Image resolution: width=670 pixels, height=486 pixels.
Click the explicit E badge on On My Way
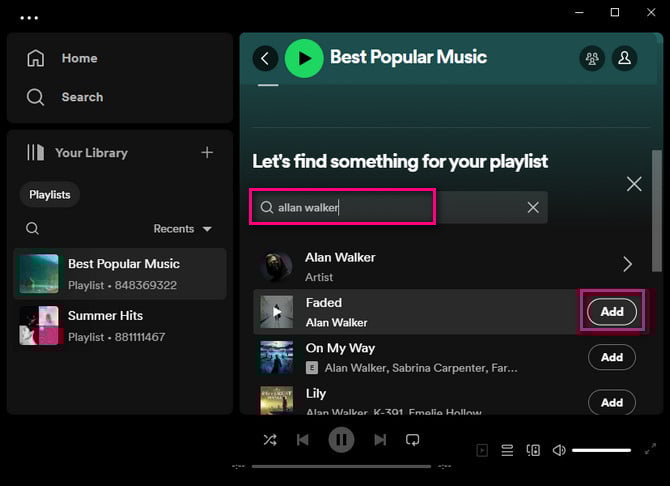pyautogui.click(x=312, y=368)
